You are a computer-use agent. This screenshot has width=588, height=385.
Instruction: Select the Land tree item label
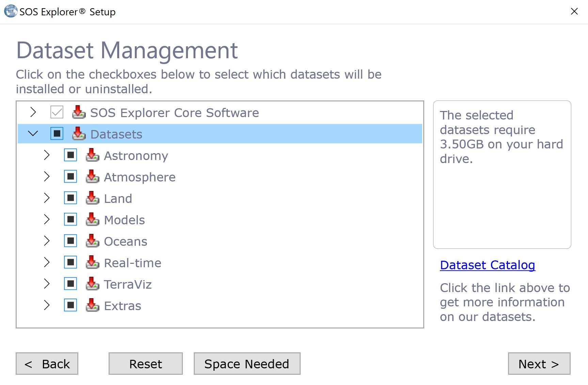[118, 198]
